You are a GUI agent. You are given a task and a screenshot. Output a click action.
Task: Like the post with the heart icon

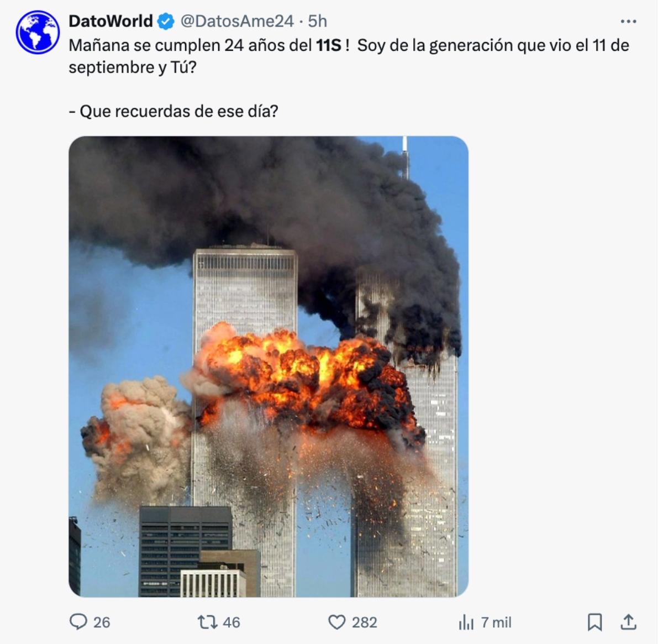[336, 622]
